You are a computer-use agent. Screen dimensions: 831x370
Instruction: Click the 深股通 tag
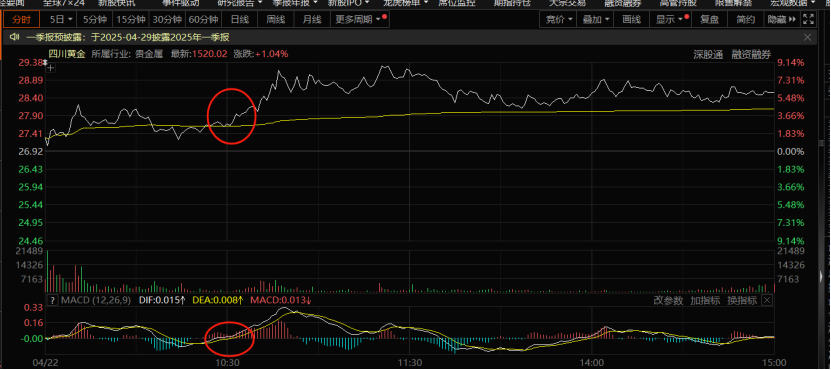click(709, 54)
